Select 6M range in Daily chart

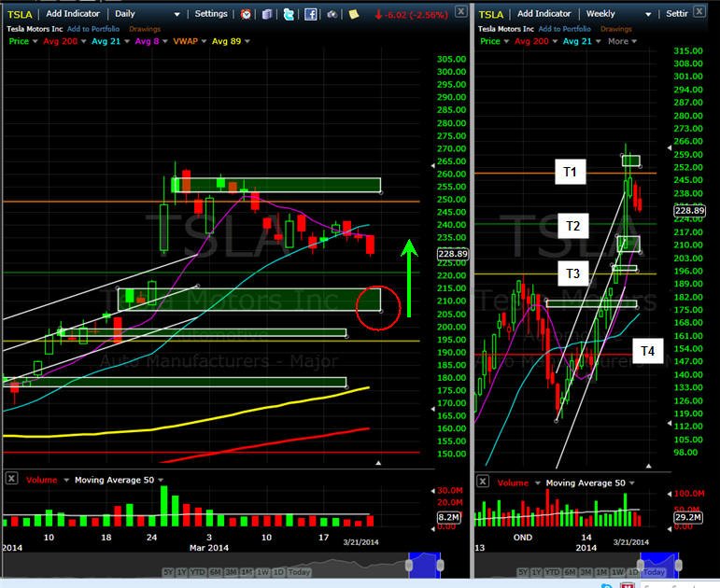pos(215,572)
